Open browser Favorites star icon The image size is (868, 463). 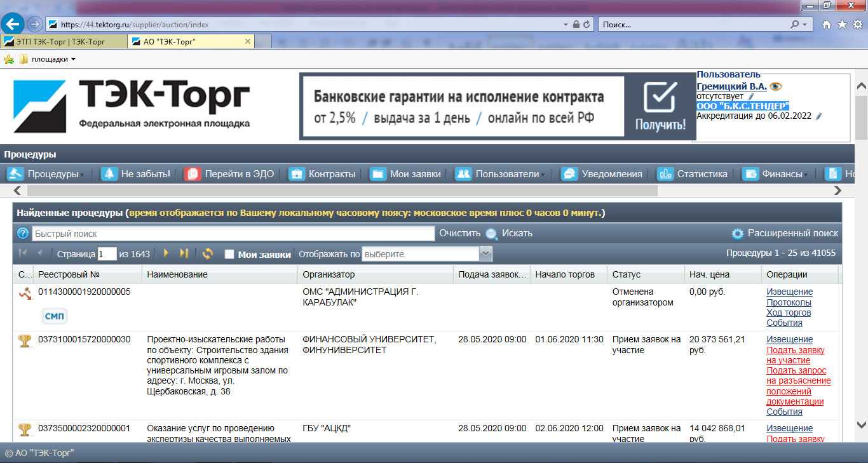tap(842, 25)
